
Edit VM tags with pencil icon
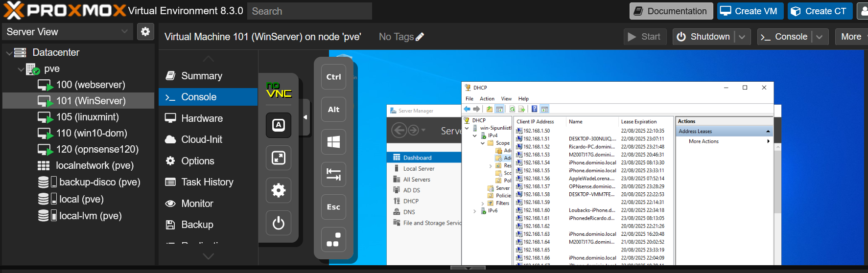[420, 37]
